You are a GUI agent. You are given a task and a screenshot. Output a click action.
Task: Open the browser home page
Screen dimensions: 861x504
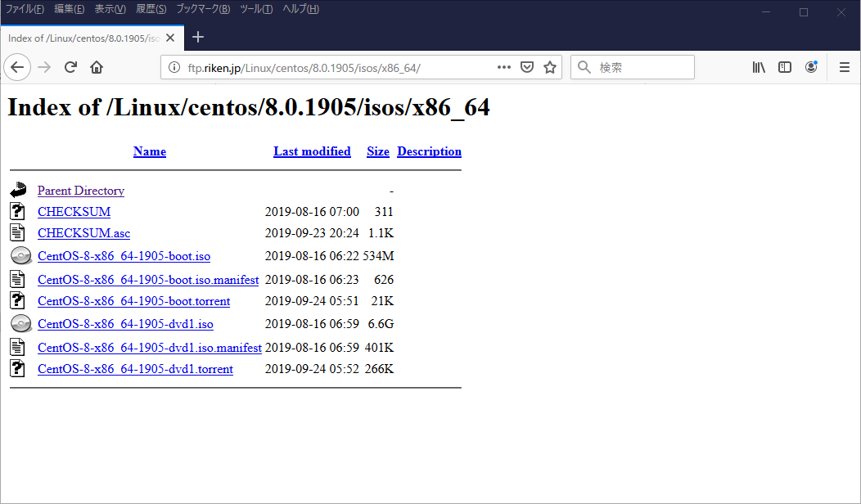[97, 68]
